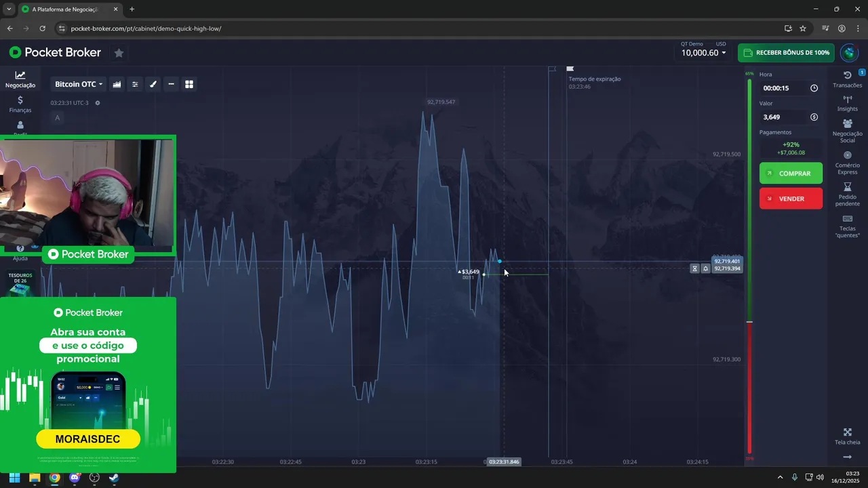Switch to the Pocket Broker browser tab
The height and width of the screenshot is (488, 868).
(70, 9)
